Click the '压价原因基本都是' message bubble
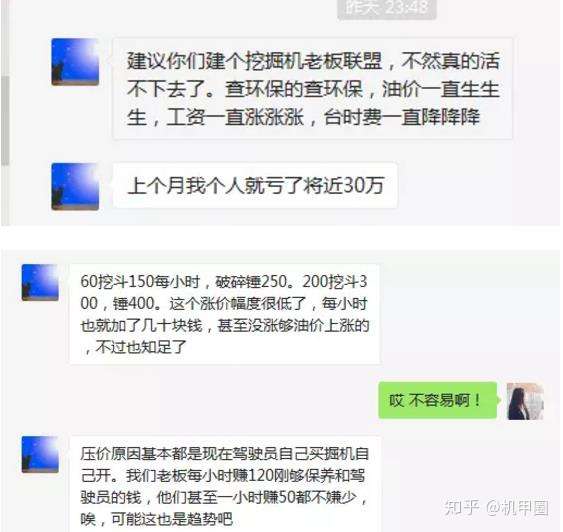Viewport: 563px width, 532px height. pyautogui.click(x=225, y=485)
